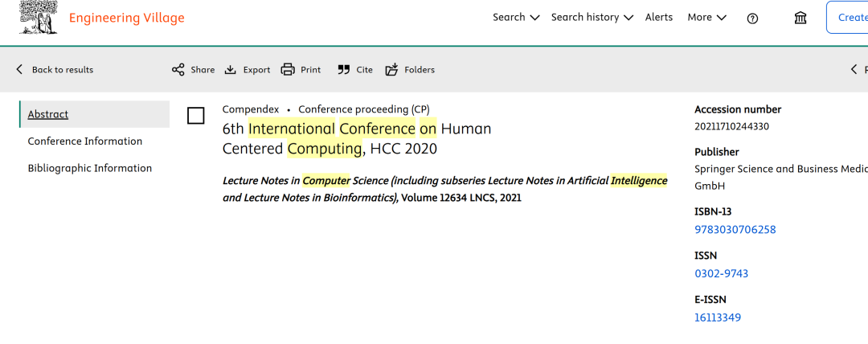Viewport: 868px width, 344px height.
Task: Click the Lecture Notes in Computer Science source text
Action: click(x=444, y=189)
